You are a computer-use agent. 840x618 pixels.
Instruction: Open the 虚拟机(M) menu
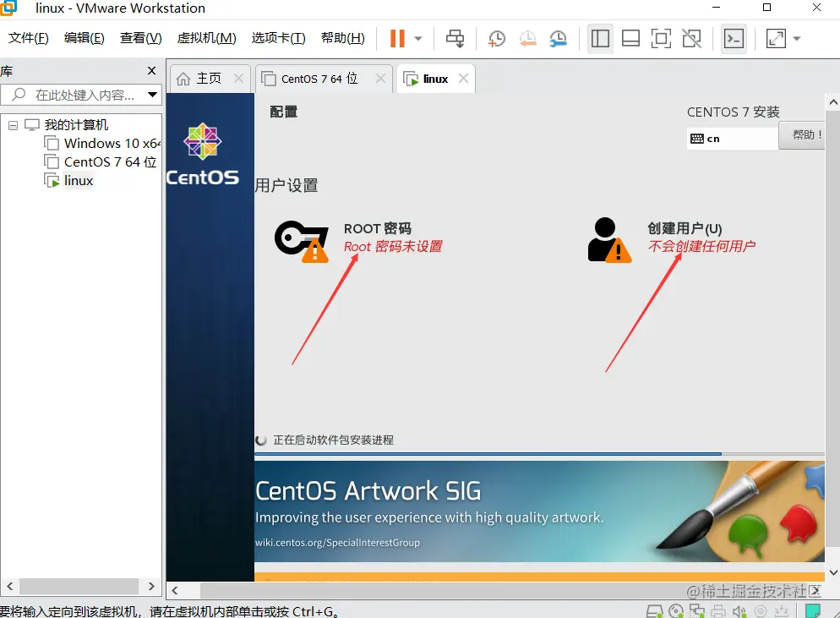[x=206, y=38]
